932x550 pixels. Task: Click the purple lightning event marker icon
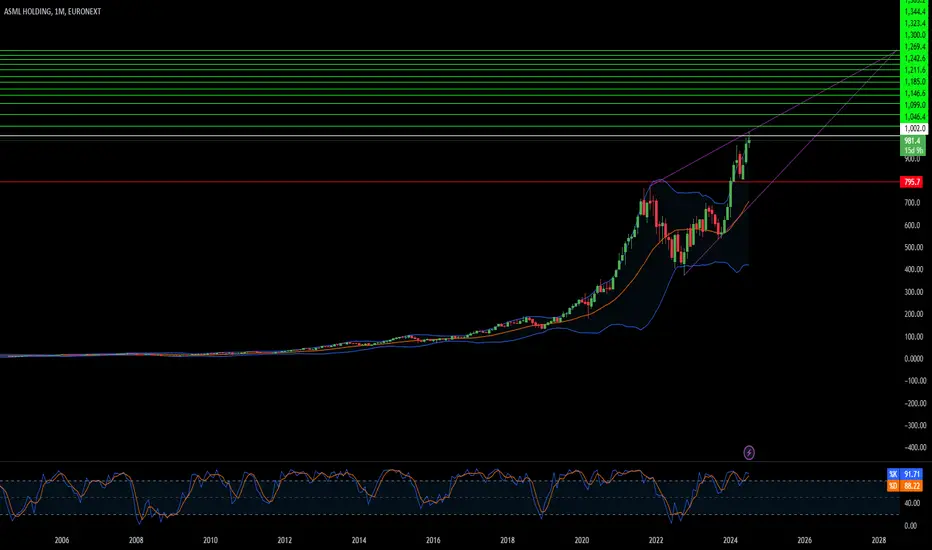749,453
